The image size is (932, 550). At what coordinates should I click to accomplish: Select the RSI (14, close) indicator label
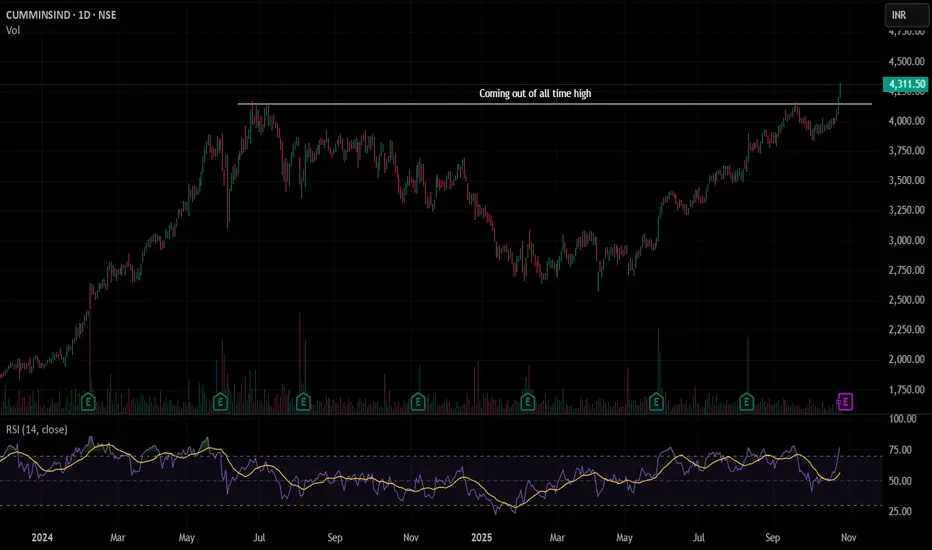(x=37, y=429)
